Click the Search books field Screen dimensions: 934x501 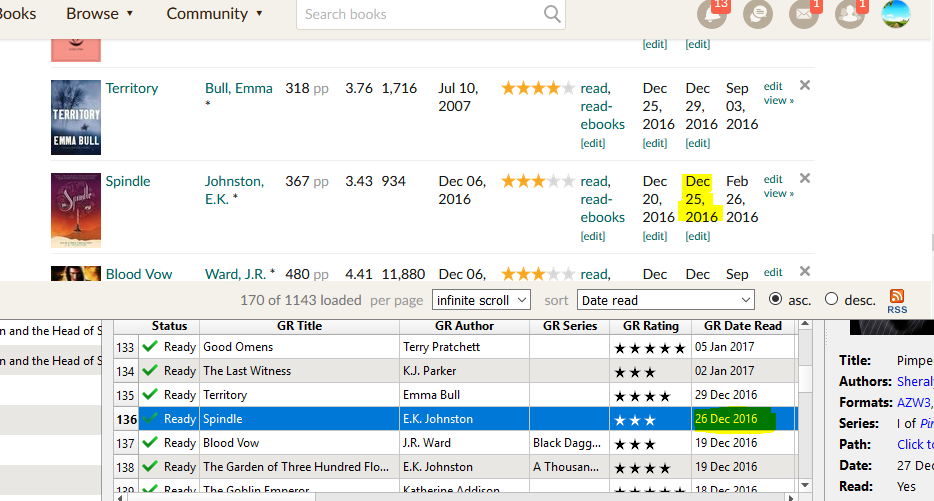420,14
